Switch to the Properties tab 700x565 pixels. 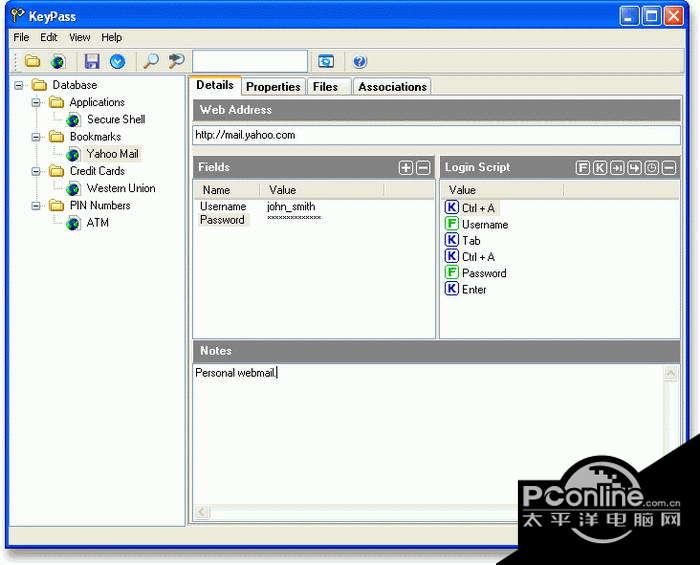pos(273,87)
